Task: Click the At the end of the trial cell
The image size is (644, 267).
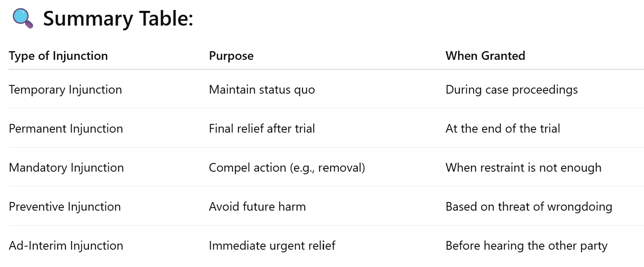Action: (x=503, y=129)
